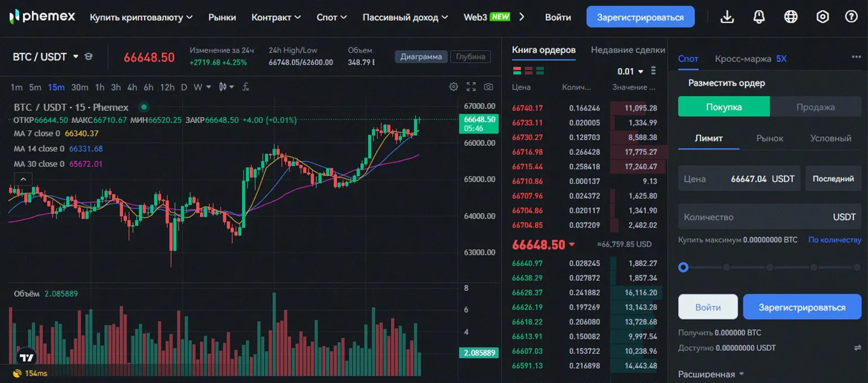Show only sell orders in order book

(528, 71)
